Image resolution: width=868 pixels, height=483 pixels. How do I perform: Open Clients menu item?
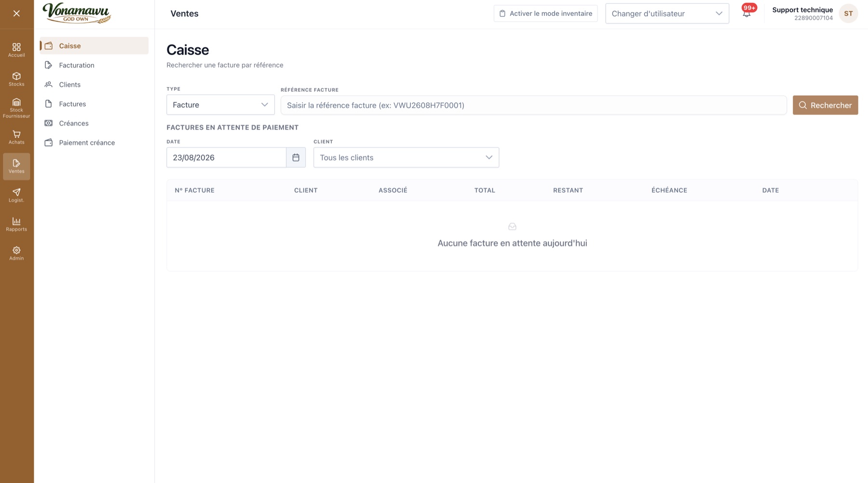pos(94,84)
